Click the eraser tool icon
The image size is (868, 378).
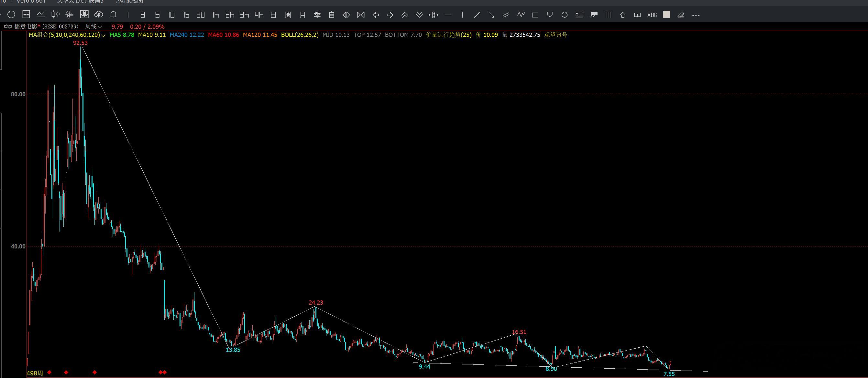[681, 15]
